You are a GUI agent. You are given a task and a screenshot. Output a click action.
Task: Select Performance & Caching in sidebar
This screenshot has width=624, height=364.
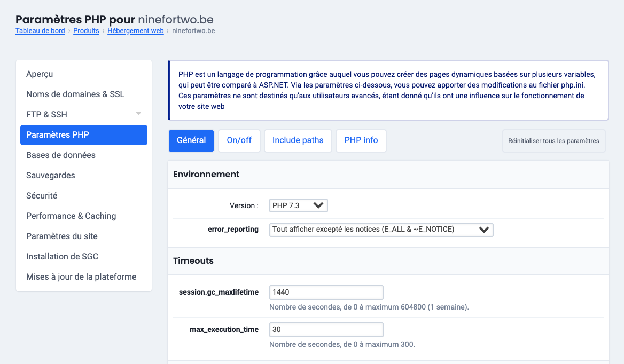[x=71, y=216]
